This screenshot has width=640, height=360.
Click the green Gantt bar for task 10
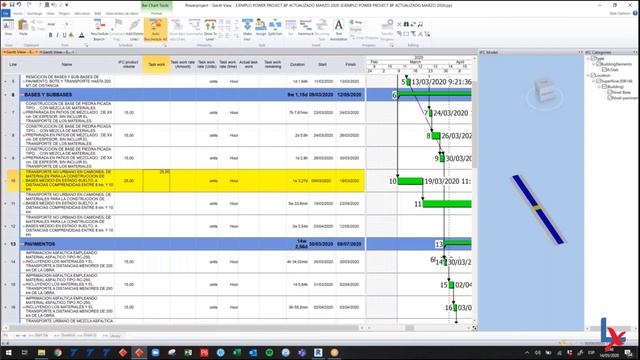coord(410,181)
